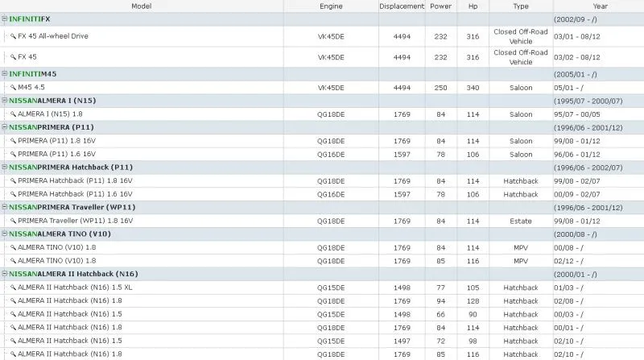Click the year cell 96/06 - 01/12

click(576, 155)
